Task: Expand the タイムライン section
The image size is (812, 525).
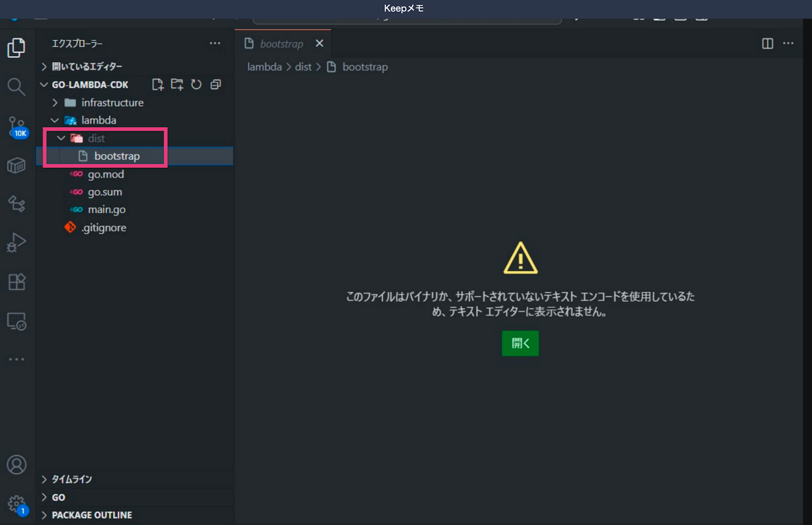Action: (x=71, y=479)
